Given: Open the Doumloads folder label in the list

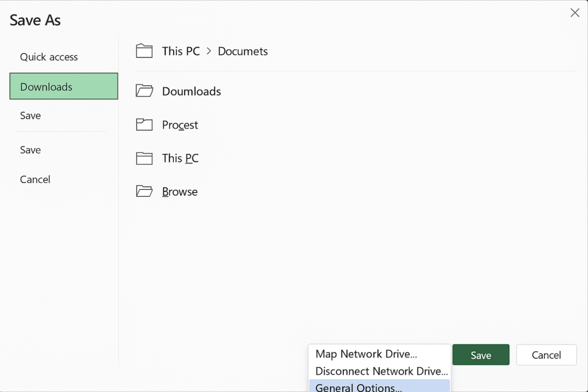Looking at the screenshot, I should coord(191,91).
